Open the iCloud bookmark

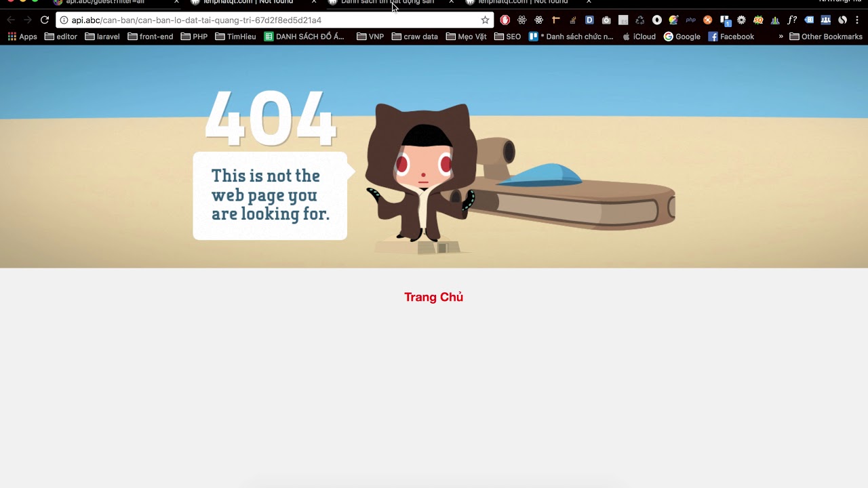click(x=639, y=37)
